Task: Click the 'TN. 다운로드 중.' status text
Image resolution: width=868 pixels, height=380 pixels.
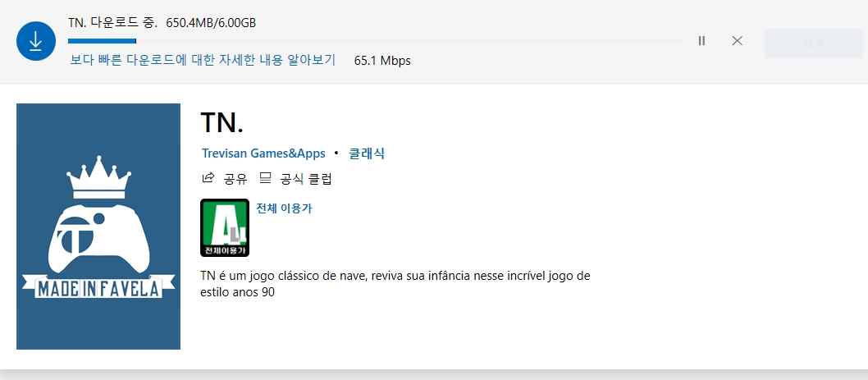Action: (x=113, y=23)
